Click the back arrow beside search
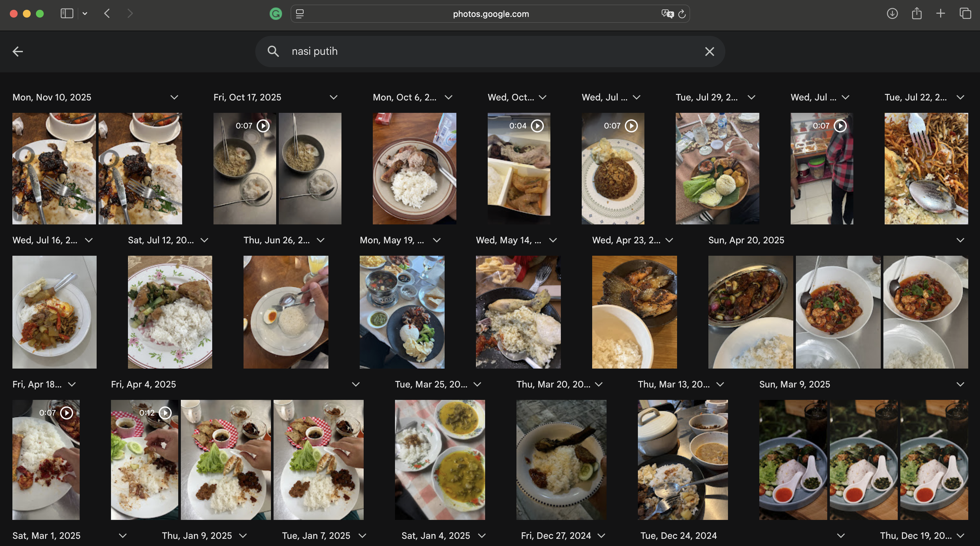Screen dimensions: 980x546 [18, 51]
